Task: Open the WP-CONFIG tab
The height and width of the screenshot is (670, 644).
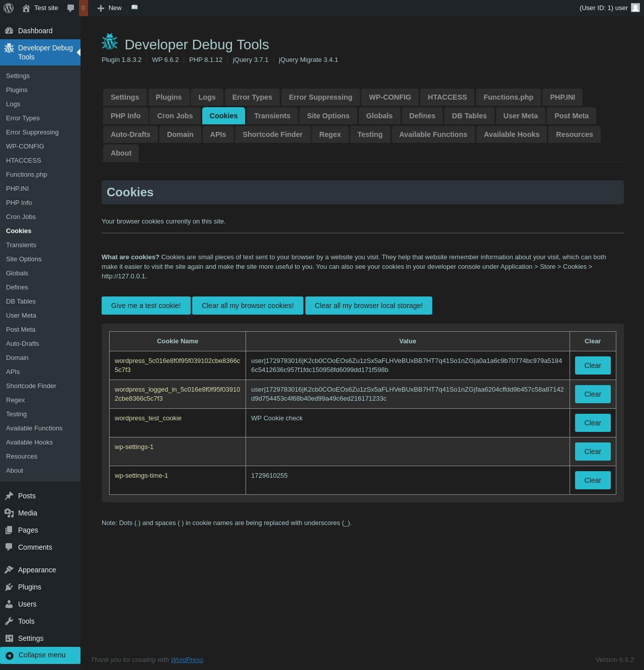Action: click(390, 97)
